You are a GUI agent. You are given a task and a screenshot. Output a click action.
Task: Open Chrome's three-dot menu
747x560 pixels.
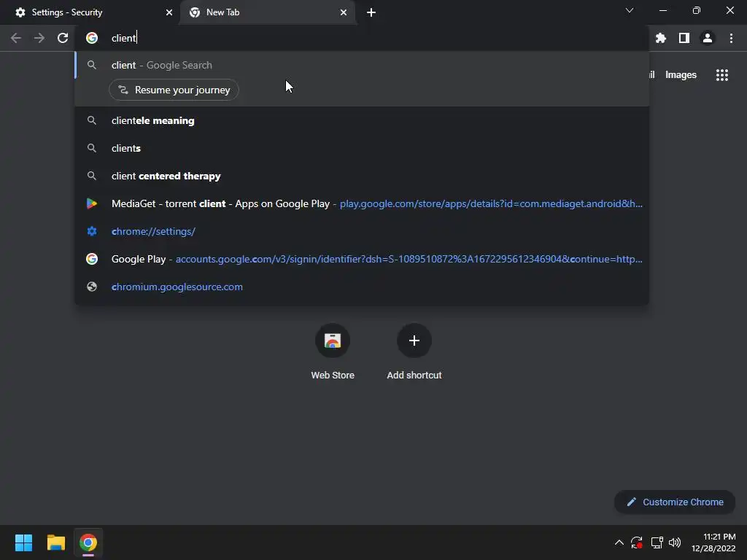pyautogui.click(x=731, y=38)
